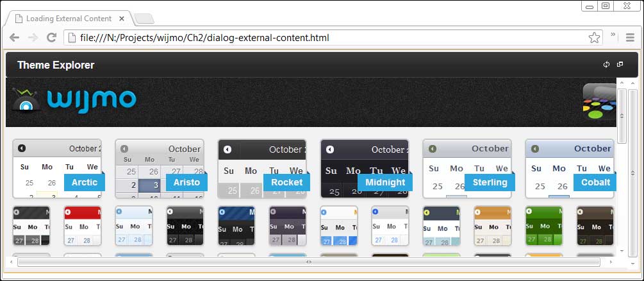644x281 pixels.
Task: Choose the purple-gray small theme thumbnail
Action: [288, 226]
